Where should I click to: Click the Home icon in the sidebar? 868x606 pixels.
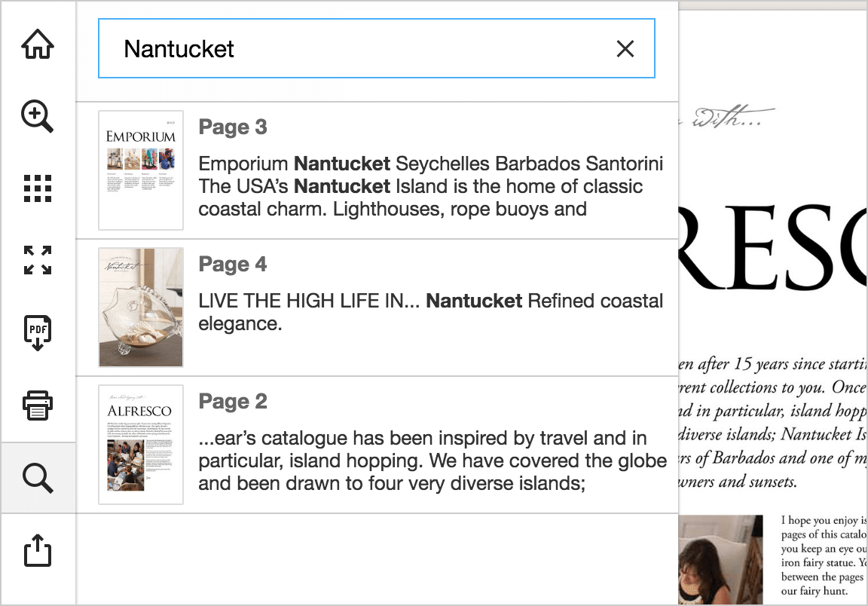click(x=38, y=44)
